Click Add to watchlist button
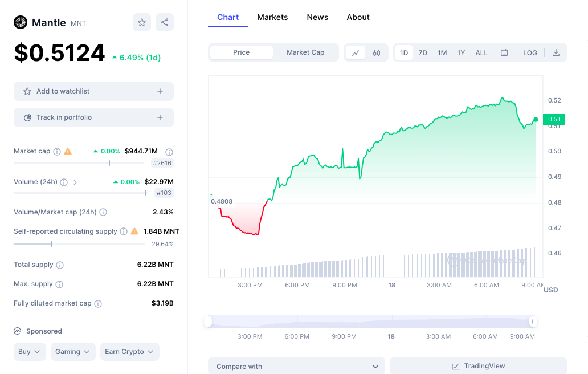Screen dimensions: 588x374 pyautogui.click(x=94, y=91)
